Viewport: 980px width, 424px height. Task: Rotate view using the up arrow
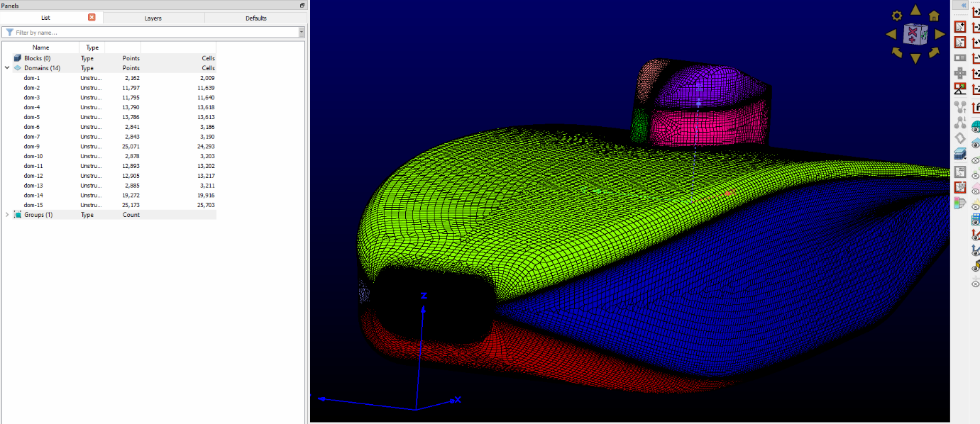point(915,11)
